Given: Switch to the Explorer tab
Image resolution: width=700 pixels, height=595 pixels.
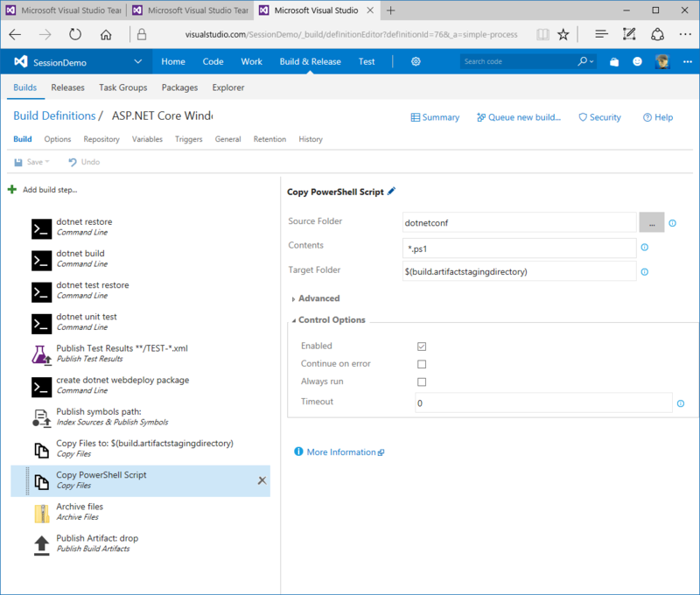Looking at the screenshot, I should [x=228, y=87].
